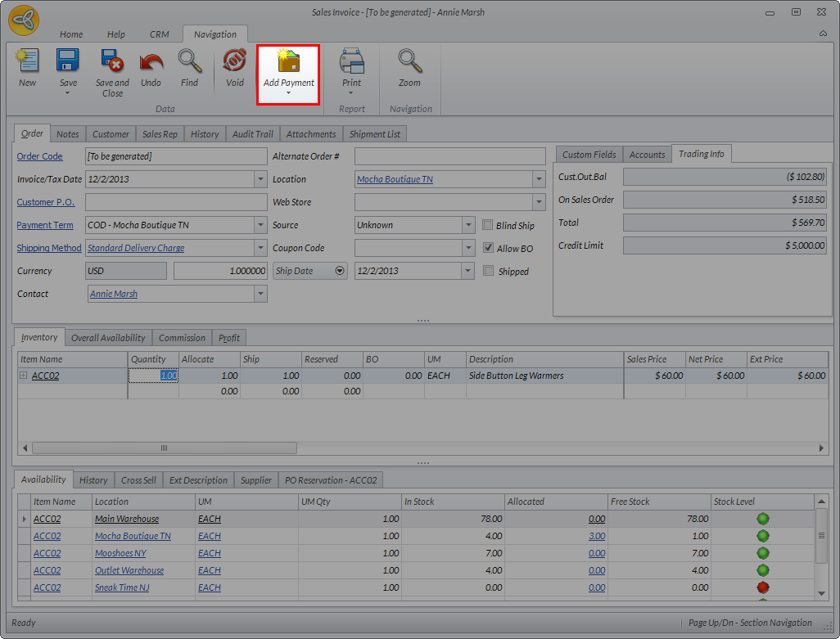Uncheck the Allow BO checkbox
840x639 pixels.
pyautogui.click(x=489, y=248)
